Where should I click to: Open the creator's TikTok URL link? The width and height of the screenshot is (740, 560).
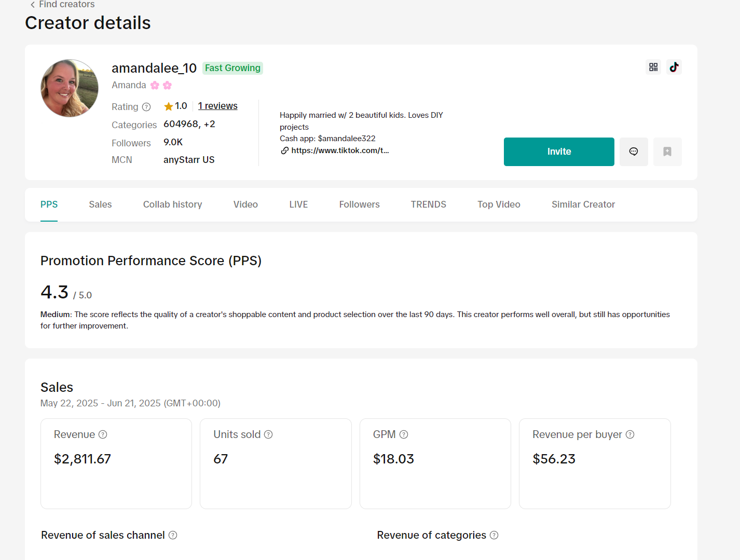point(339,151)
